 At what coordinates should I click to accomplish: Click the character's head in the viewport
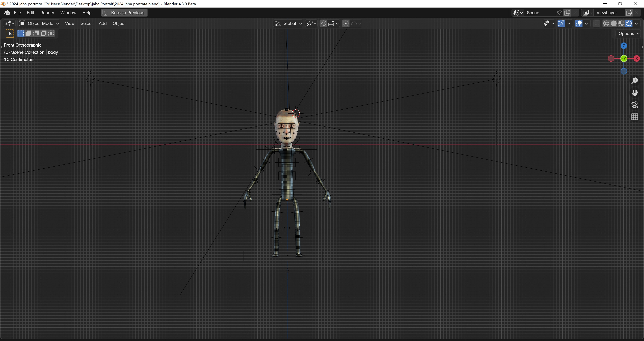[x=287, y=128]
